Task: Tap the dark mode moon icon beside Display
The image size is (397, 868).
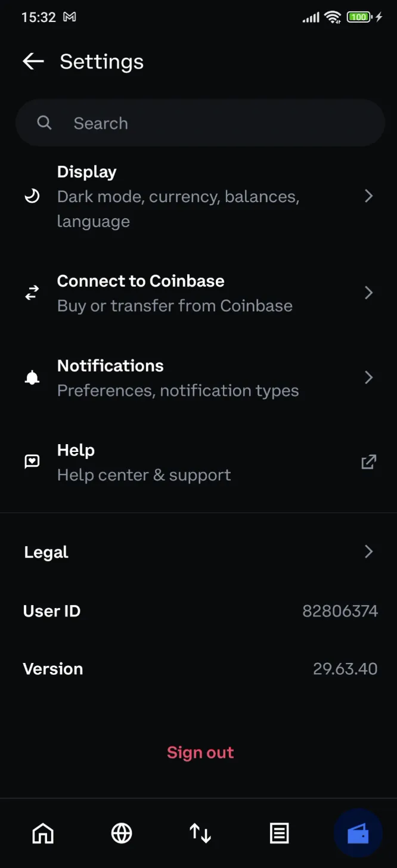Action: (x=32, y=196)
